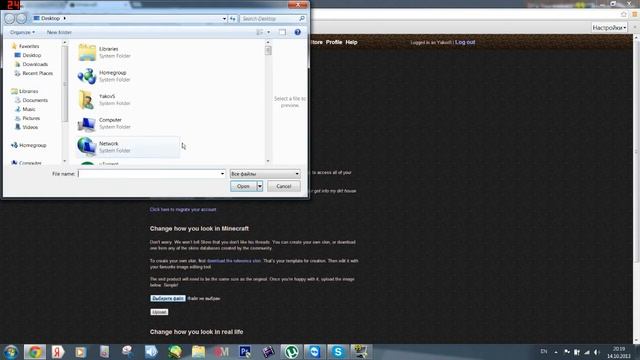Select Documents under Libraries
This screenshot has height=360, width=640.
(x=31, y=100)
